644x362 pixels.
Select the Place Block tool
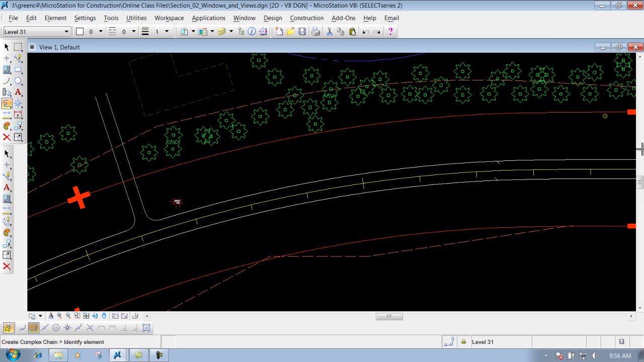click(18, 70)
